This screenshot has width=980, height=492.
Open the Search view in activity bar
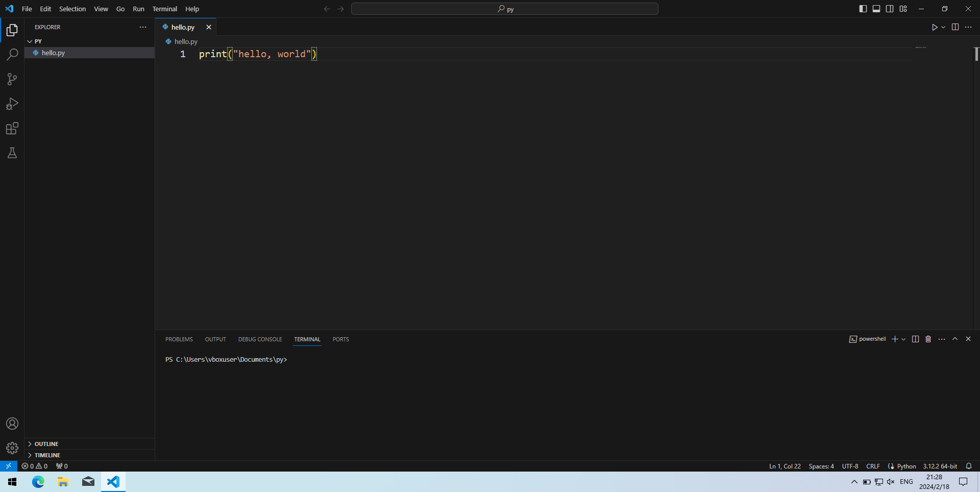click(12, 55)
